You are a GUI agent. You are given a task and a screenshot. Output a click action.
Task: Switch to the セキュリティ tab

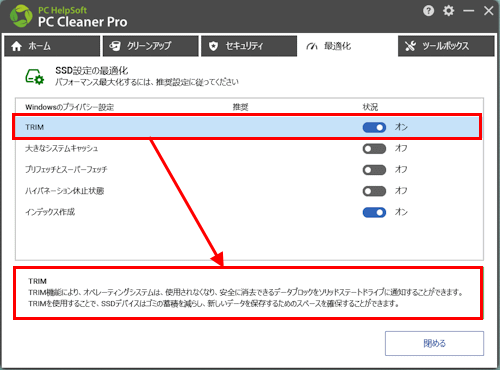point(249,46)
